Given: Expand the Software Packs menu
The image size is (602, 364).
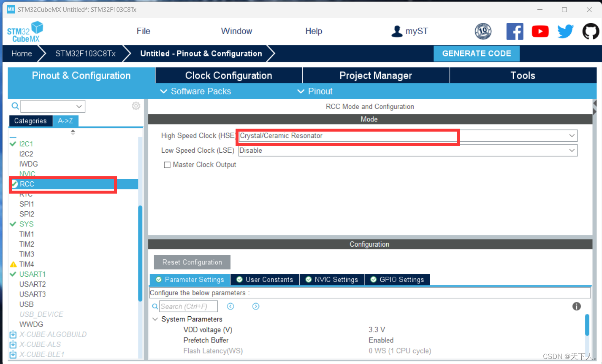Looking at the screenshot, I should (196, 91).
